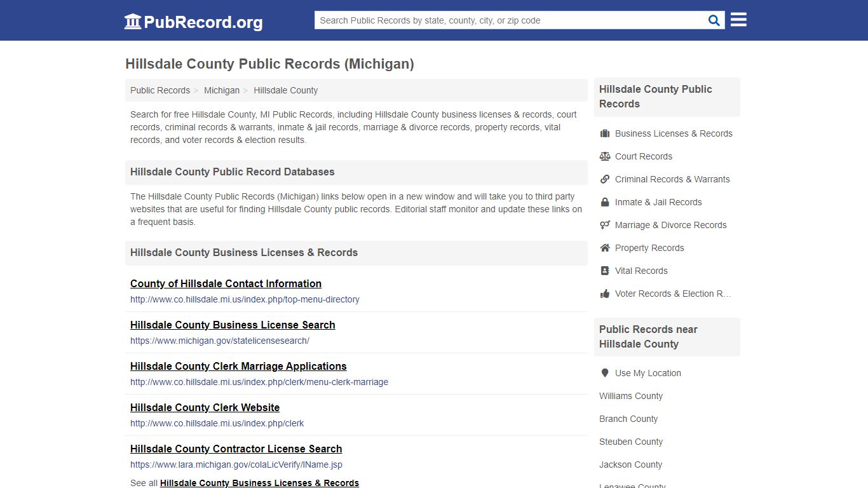Open Jackson County public records
The width and height of the screenshot is (868, 488).
click(x=631, y=464)
